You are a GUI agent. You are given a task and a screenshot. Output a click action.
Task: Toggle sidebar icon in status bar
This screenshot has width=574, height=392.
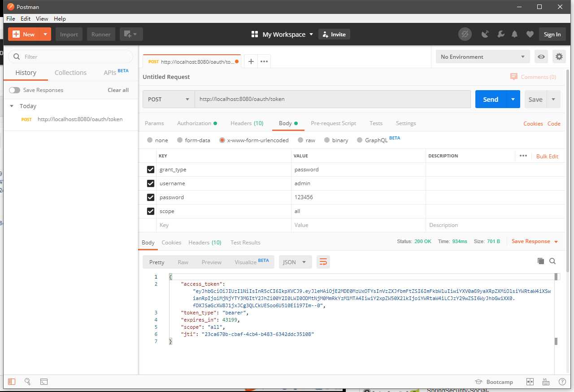pos(12,382)
